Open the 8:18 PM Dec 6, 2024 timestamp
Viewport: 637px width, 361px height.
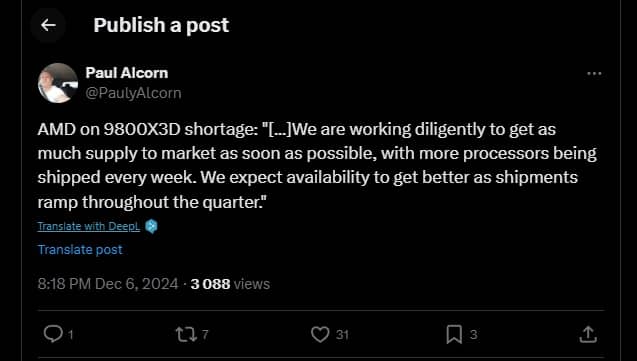click(x=108, y=284)
